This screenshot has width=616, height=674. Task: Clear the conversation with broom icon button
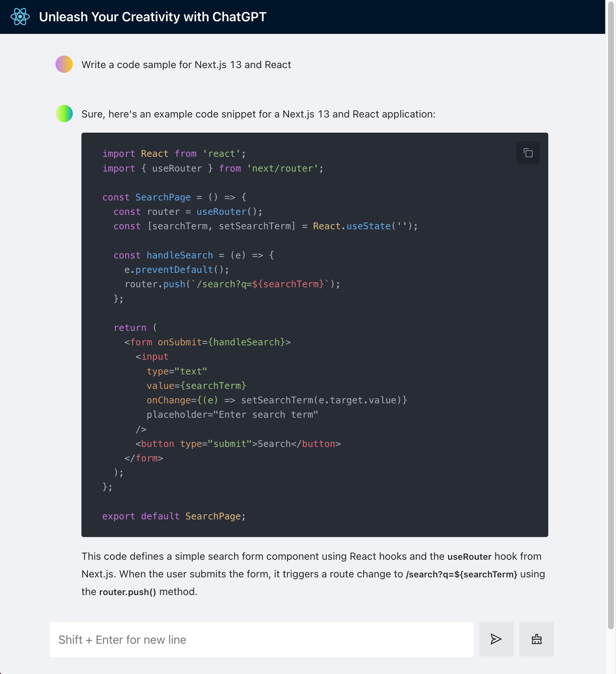536,639
